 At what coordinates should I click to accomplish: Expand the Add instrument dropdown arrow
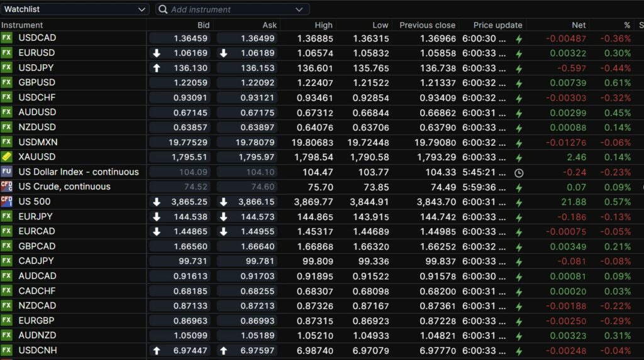click(299, 9)
